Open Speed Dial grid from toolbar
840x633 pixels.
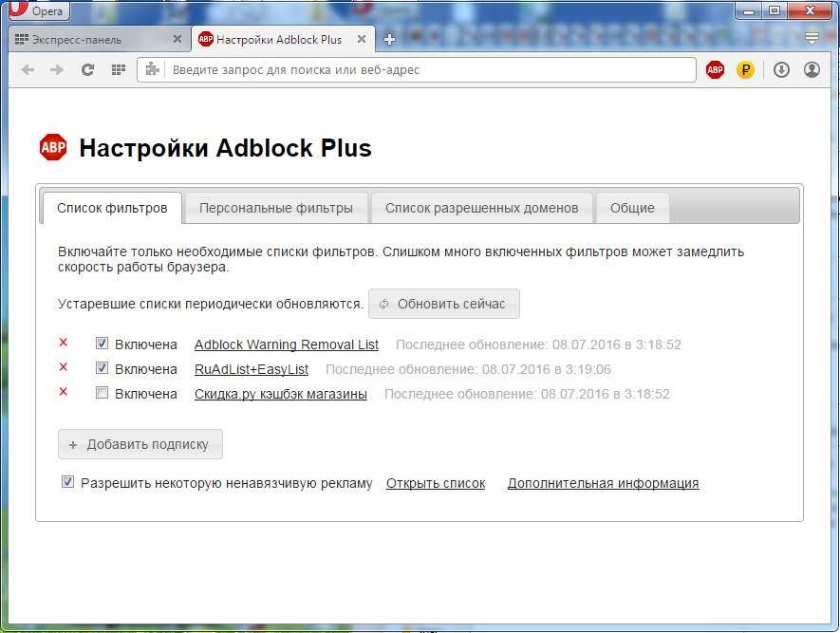coord(119,69)
